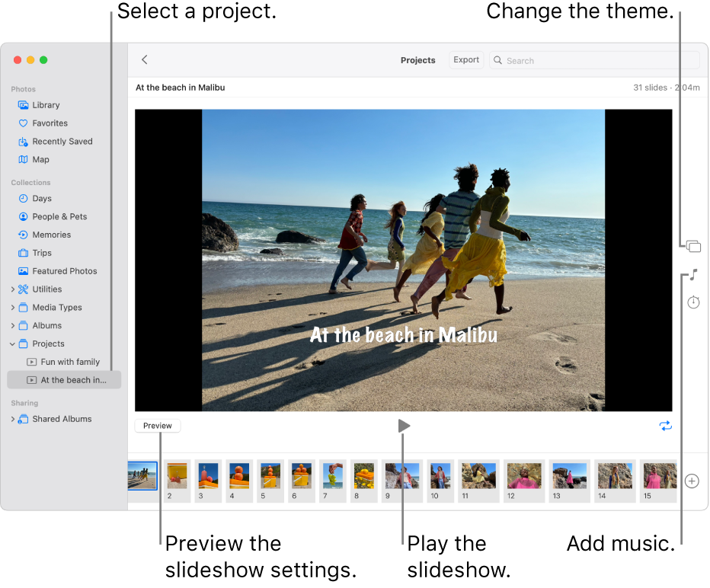Expand the Media Types section

[13, 308]
